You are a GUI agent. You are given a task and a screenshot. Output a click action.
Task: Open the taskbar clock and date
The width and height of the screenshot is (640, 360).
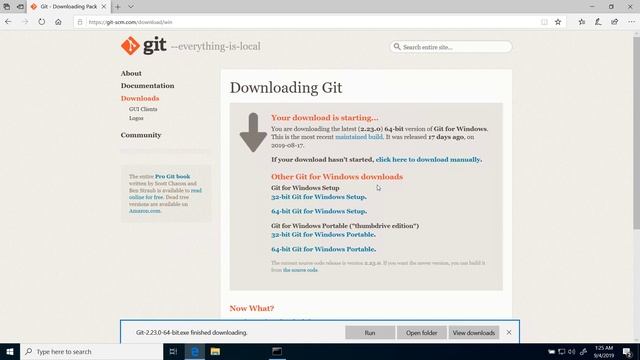tap(604, 351)
